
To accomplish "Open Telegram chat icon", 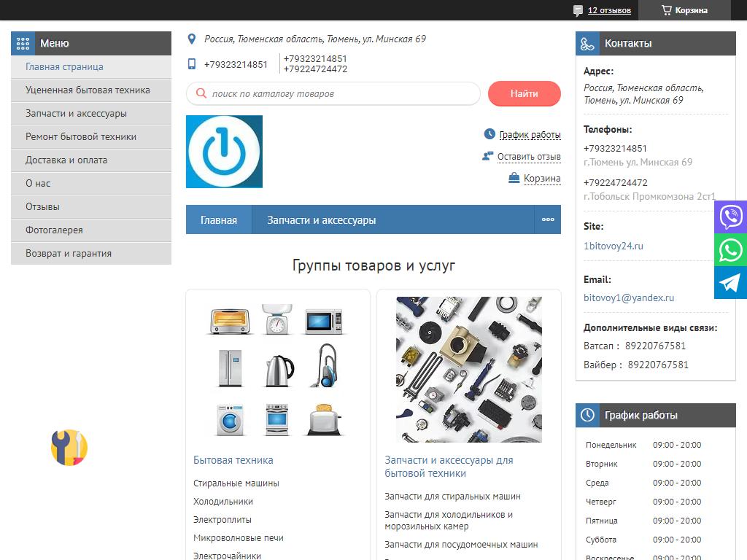I will [x=730, y=283].
